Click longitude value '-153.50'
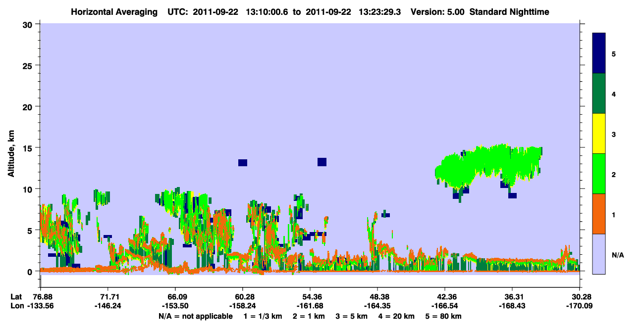The width and height of the screenshot is (644, 330). coord(175,305)
